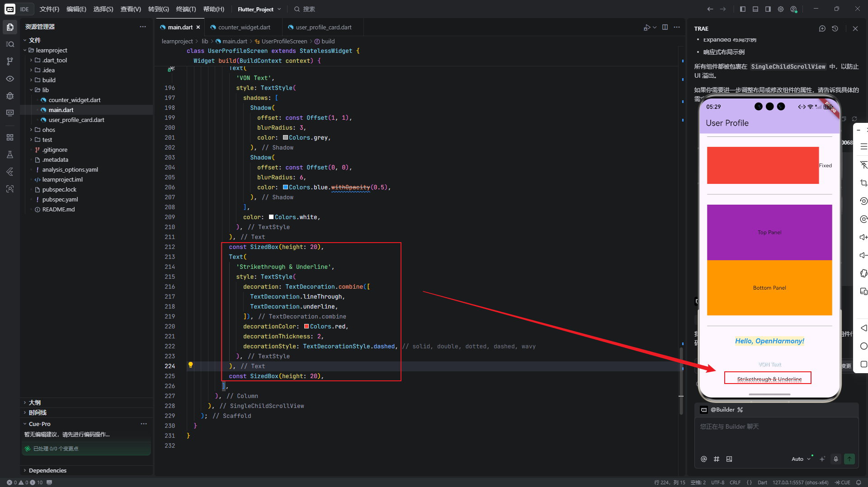Click the microphone voice input button
868x487 pixels.
pos(836,459)
